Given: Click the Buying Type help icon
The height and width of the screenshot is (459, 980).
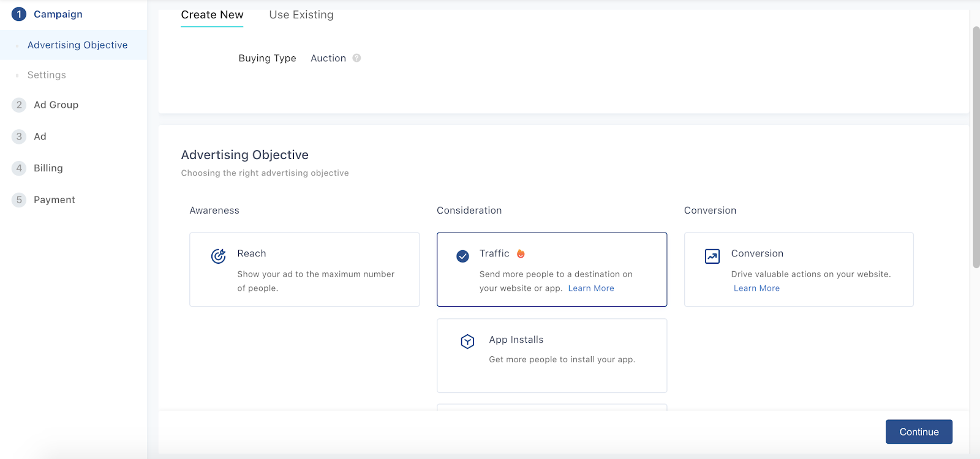Looking at the screenshot, I should [356, 58].
